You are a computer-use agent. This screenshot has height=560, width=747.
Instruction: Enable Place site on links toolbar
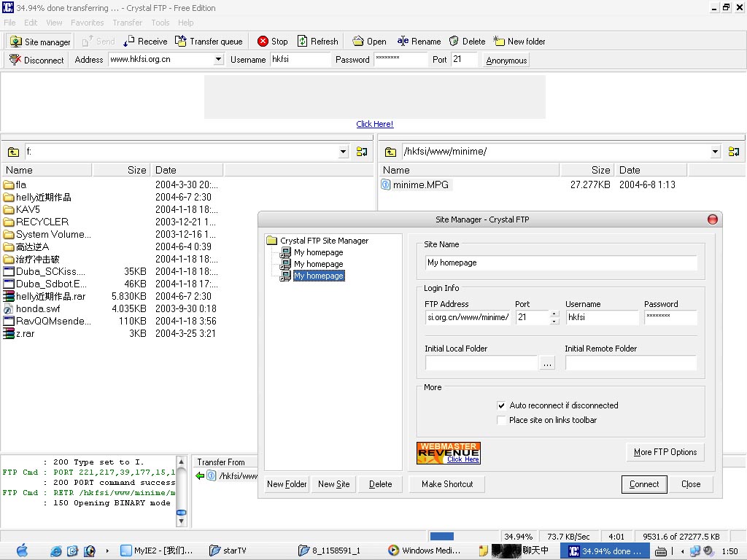click(501, 420)
